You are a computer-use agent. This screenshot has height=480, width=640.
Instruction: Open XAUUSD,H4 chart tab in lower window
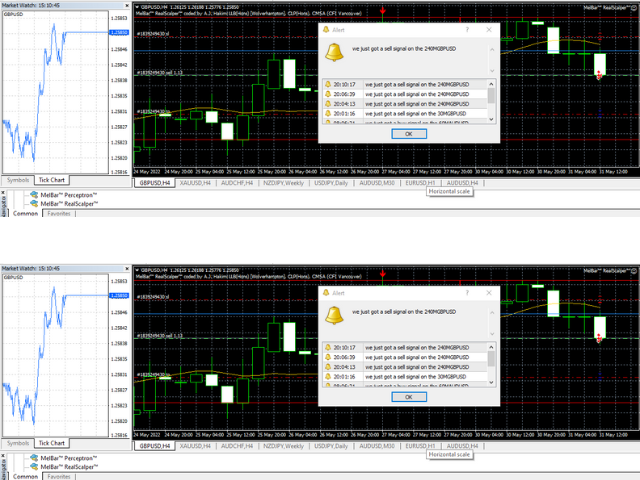click(x=195, y=446)
